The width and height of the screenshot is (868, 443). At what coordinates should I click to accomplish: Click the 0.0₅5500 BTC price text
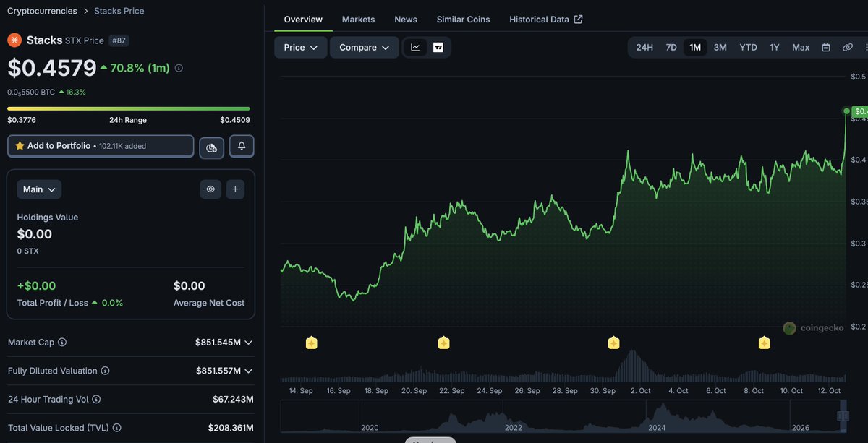pos(31,93)
